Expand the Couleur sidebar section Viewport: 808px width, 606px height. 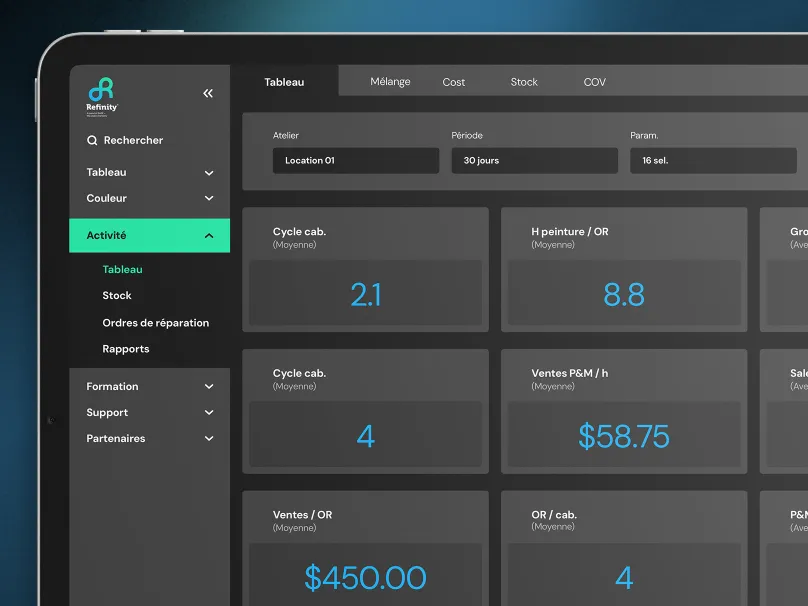(x=209, y=199)
